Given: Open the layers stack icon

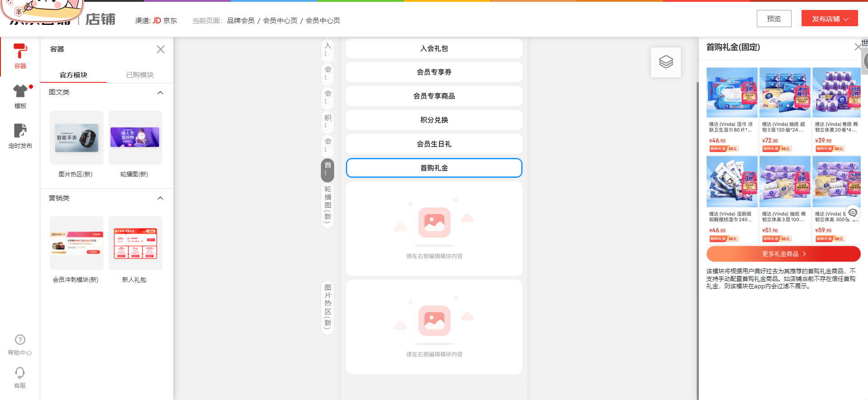Looking at the screenshot, I should coord(665,62).
